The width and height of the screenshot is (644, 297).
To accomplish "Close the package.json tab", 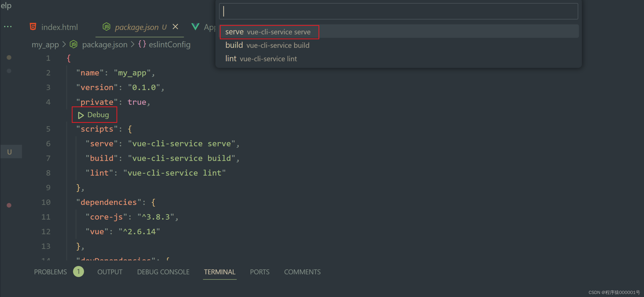I will coord(176,26).
